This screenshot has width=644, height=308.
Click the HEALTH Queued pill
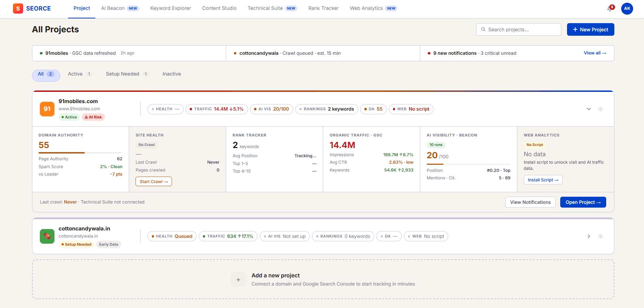pos(172,236)
